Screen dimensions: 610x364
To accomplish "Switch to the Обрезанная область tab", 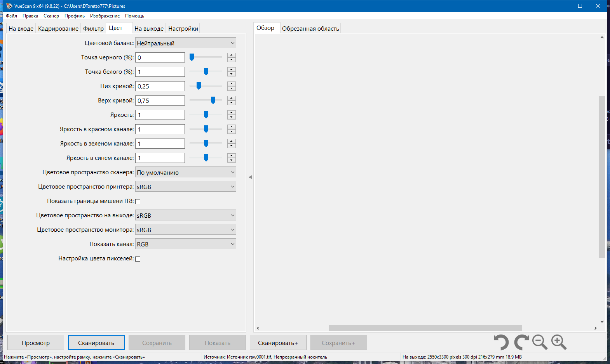I will [310, 29].
